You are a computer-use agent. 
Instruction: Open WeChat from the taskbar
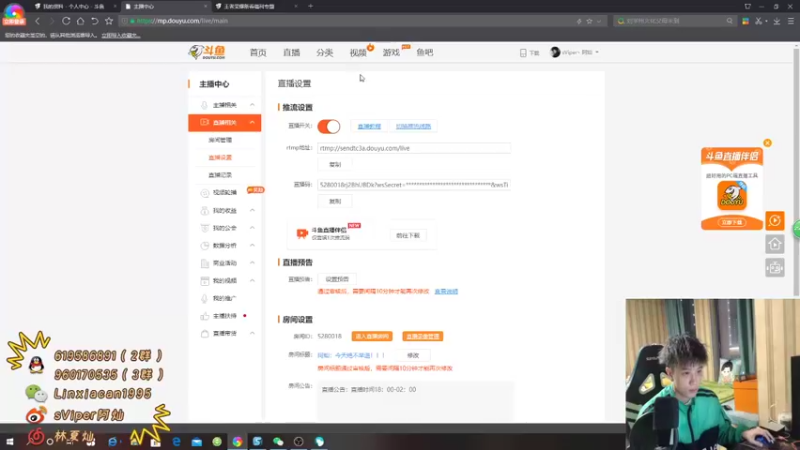tap(278, 441)
